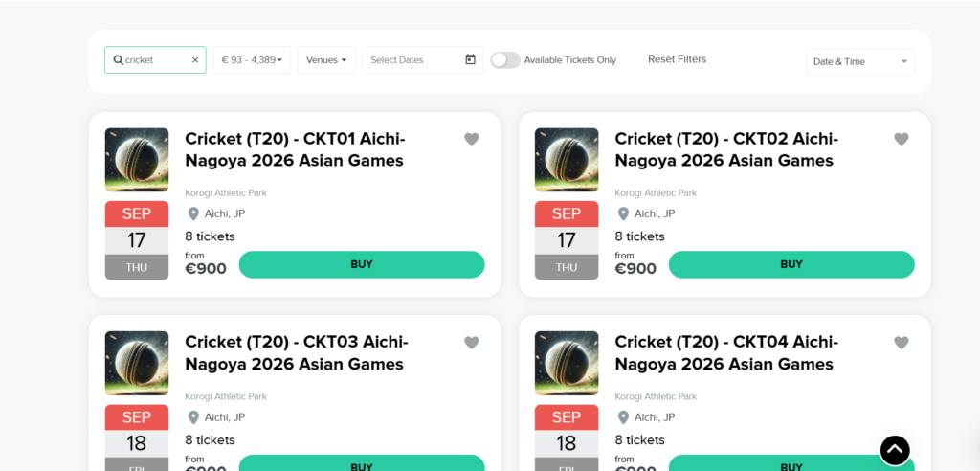Click the search magnifier icon
This screenshot has height=471, width=980.
(x=118, y=60)
